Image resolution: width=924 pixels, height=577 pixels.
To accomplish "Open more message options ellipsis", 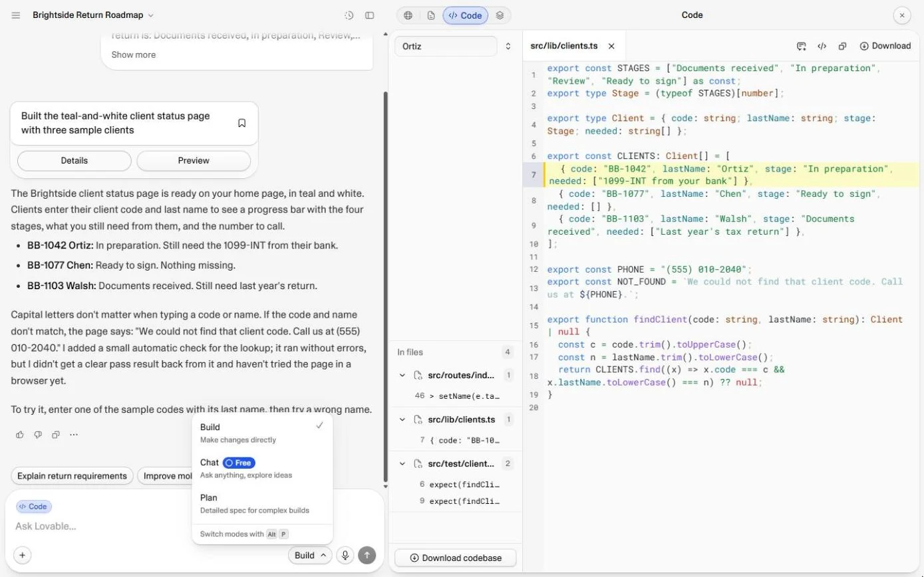I will [x=74, y=435].
